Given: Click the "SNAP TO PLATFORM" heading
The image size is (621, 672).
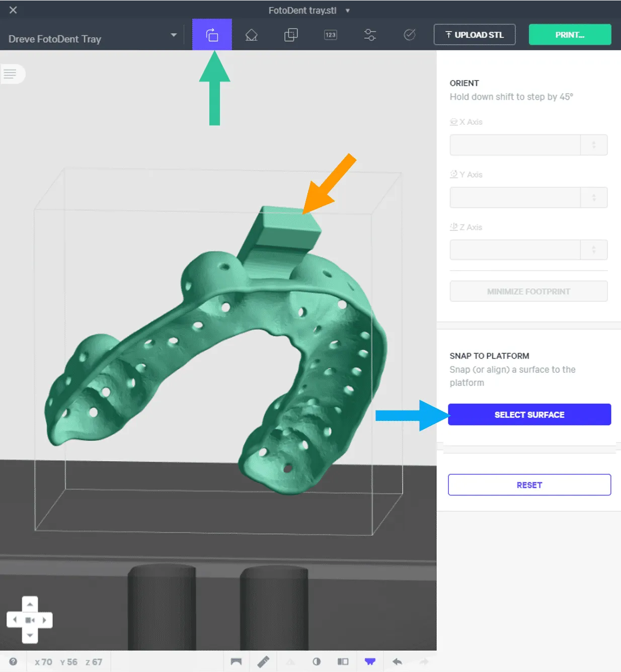Looking at the screenshot, I should point(489,356).
